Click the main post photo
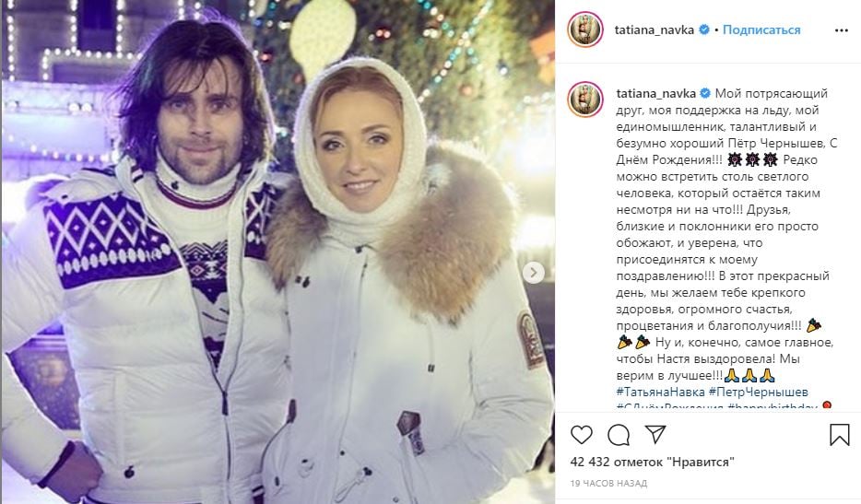The width and height of the screenshot is (861, 504). [x=277, y=252]
